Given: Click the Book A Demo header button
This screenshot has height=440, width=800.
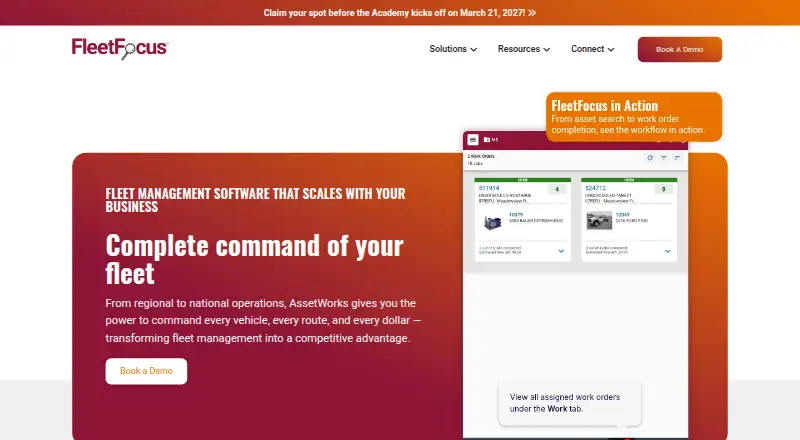Looking at the screenshot, I should (680, 50).
